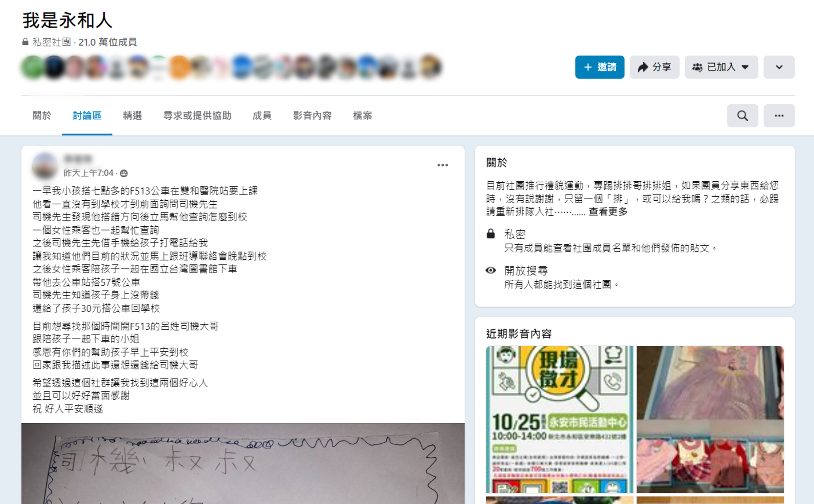This screenshot has width=814, height=504.
Task: Click the 分享 share button
Action: (654, 67)
